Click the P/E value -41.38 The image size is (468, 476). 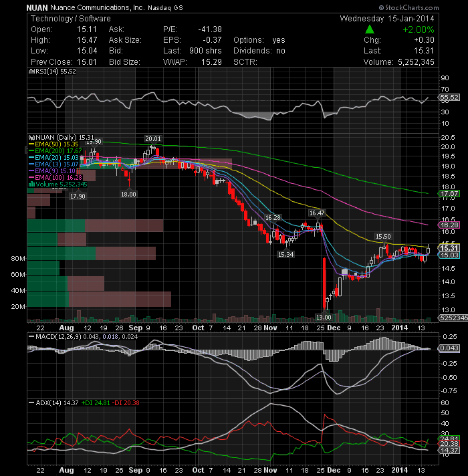click(x=210, y=29)
